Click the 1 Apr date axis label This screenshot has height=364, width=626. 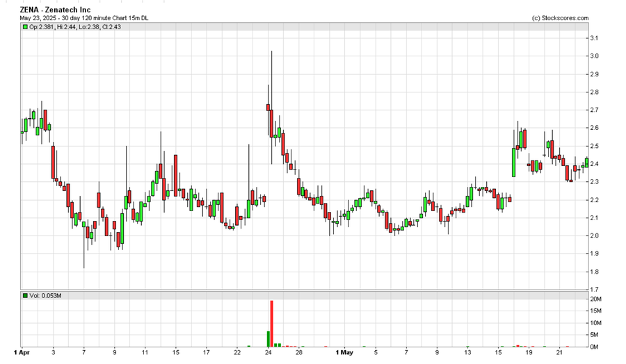pos(22,352)
